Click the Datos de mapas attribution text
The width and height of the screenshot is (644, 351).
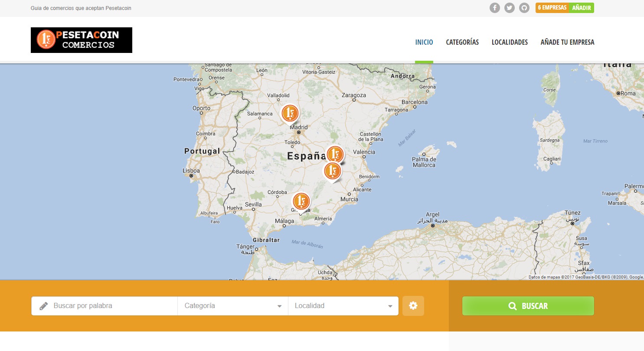(585, 277)
